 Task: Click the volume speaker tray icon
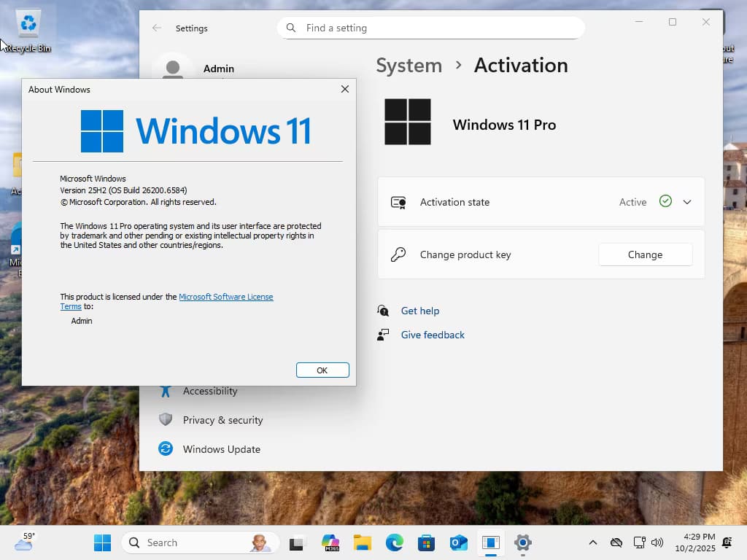point(657,542)
